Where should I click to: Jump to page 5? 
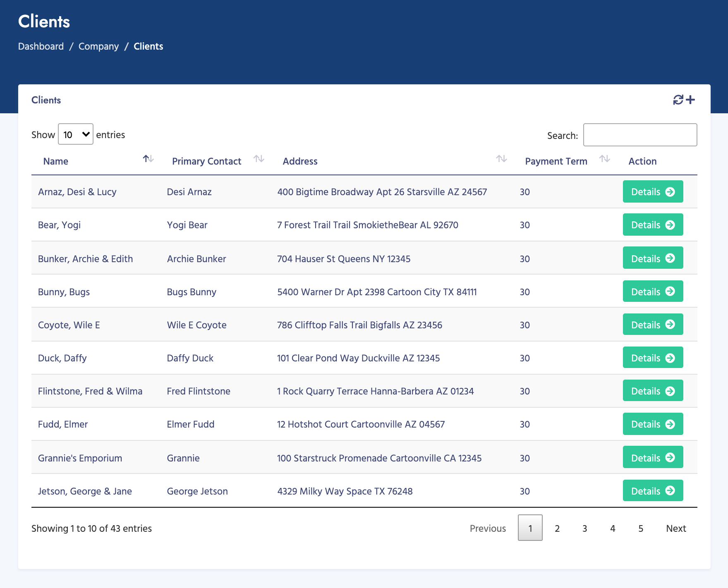coord(641,528)
